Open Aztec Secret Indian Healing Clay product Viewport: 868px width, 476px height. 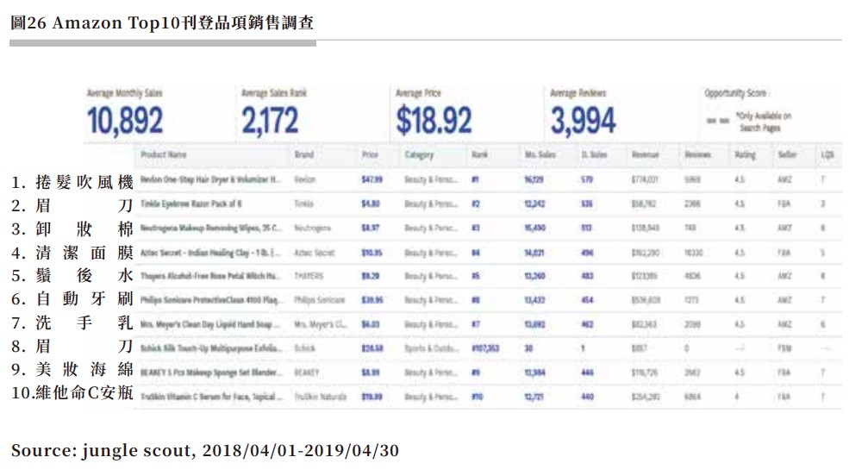pyautogui.click(x=210, y=253)
